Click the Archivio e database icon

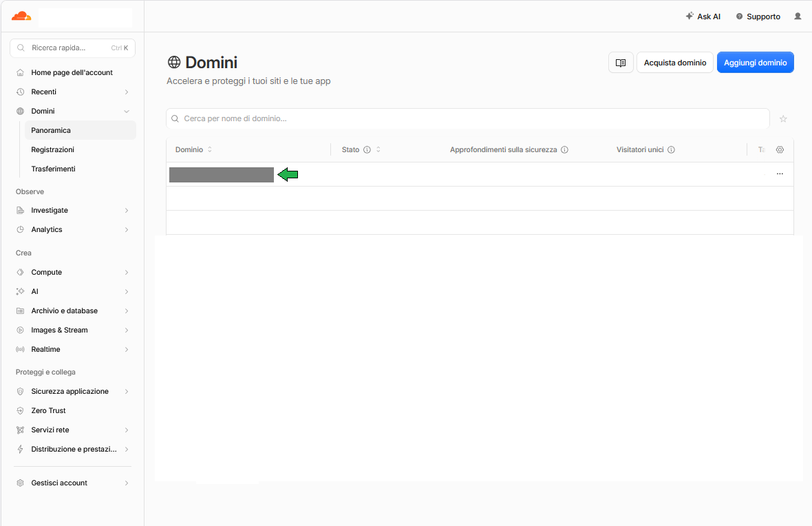point(20,311)
